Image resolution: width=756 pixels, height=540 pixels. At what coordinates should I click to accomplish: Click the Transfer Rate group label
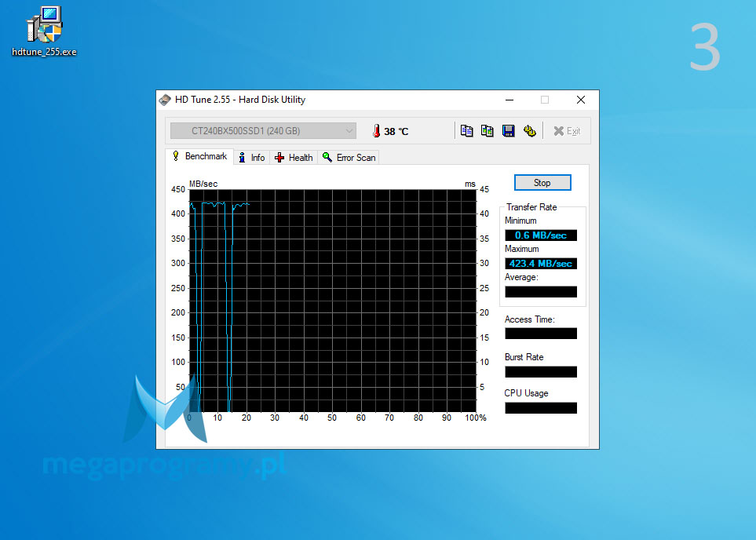[x=531, y=207]
